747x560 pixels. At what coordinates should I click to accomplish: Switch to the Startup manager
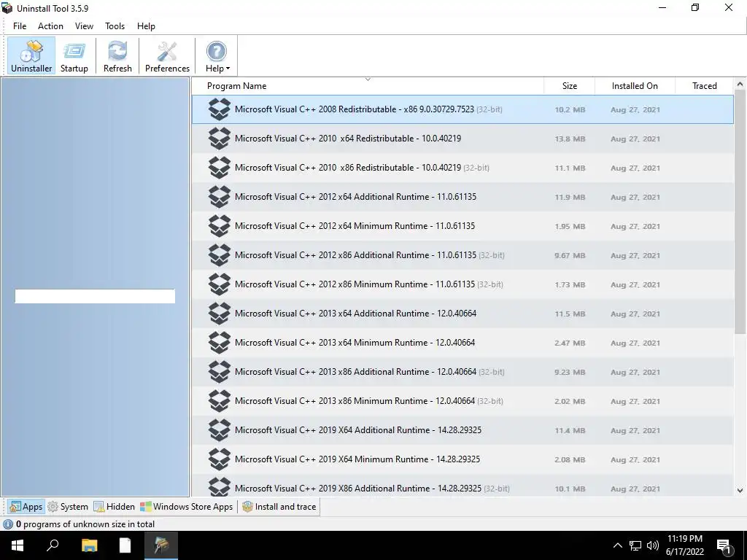[74, 56]
